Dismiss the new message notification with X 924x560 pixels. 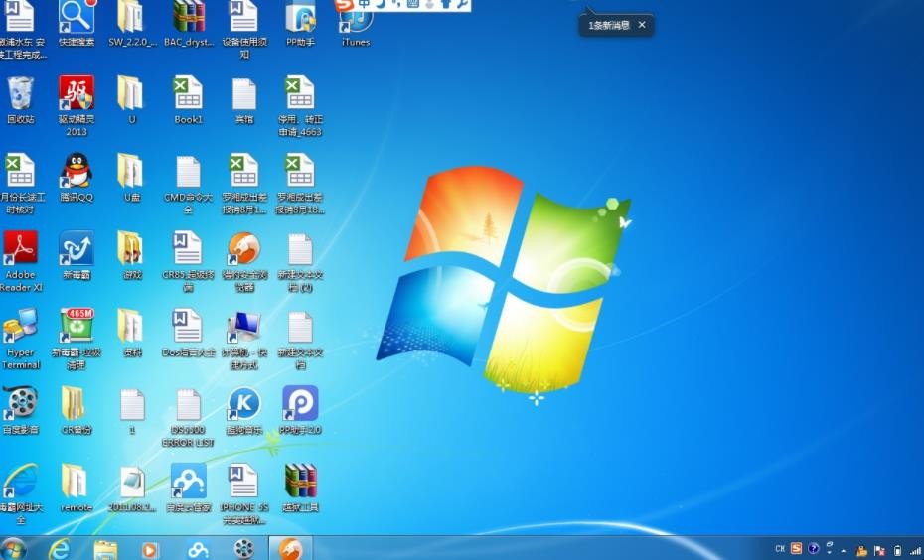click(x=642, y=25)
